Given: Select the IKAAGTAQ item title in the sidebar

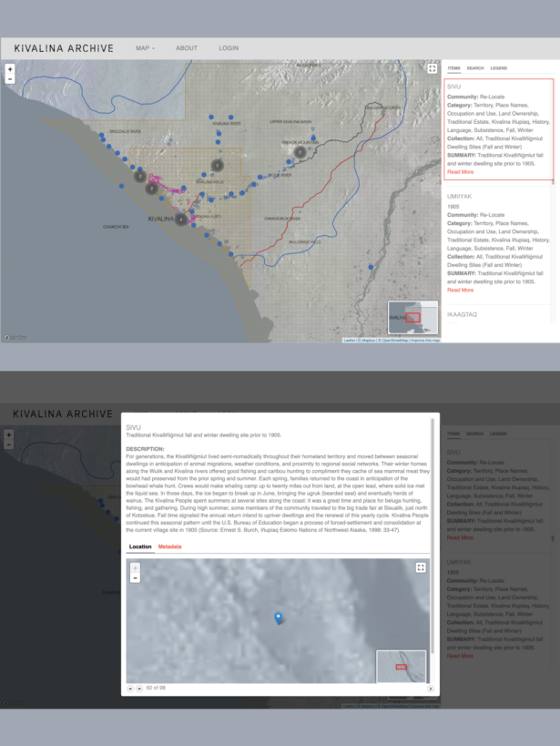Looking at the screenshot, I should click(462, 314).
